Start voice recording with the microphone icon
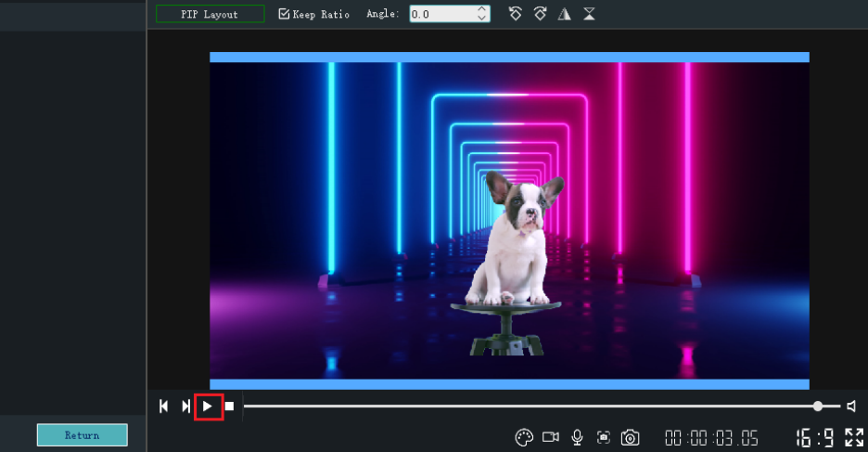The width and height of the screenshot is (868, 452). (x=577, y=437)
